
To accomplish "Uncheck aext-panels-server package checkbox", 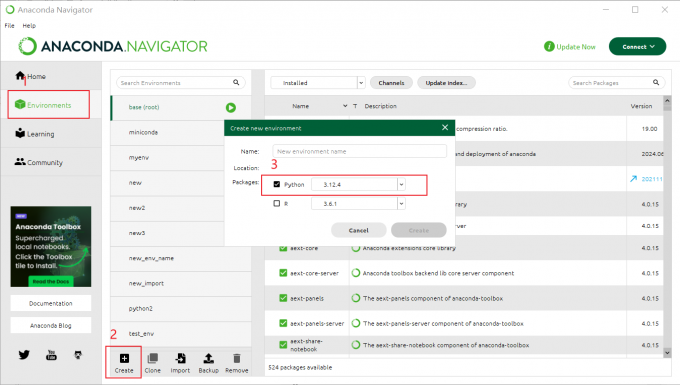I will pyautogui.click(x=283, y=323).
